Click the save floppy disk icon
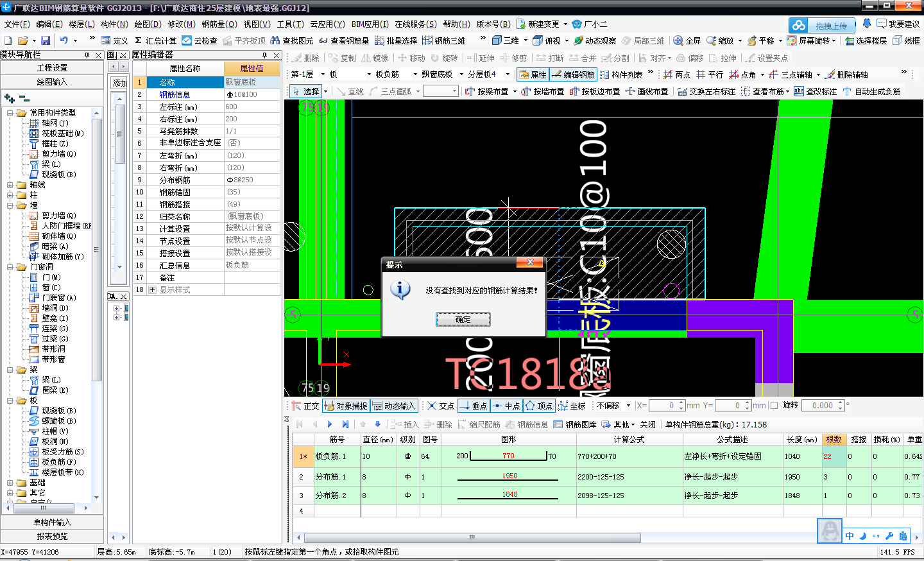This screenshot has width=924, height=561. tap(45, 40)
